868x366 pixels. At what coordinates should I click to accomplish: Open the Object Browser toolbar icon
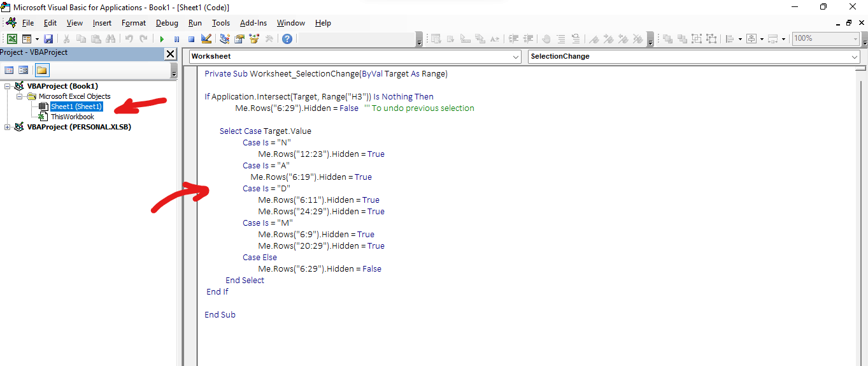click(x=254, y=39)
